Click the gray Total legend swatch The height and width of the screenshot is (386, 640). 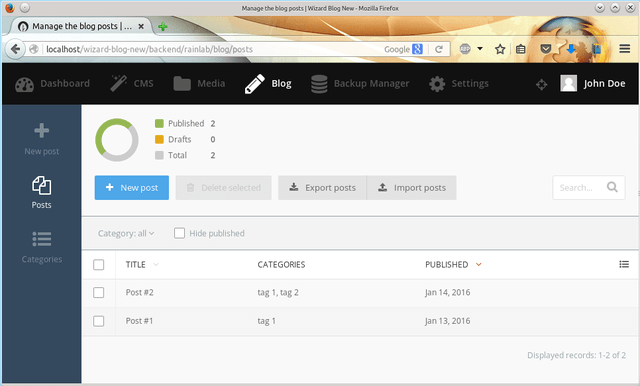[x=159, y=155]
